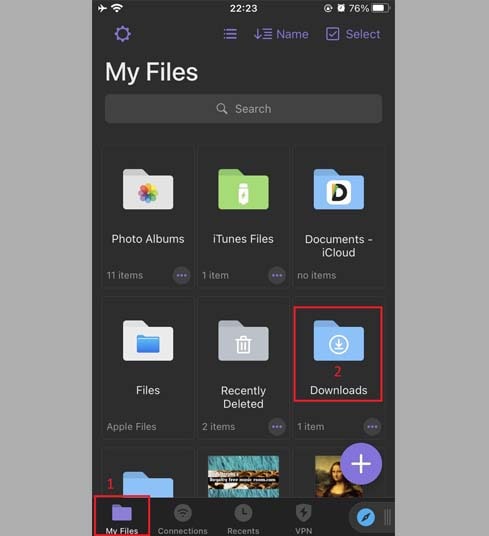The width and height of the screenshot is (489, 536).
Task: Open the iTunes Files folder
Action: (243, 189)
